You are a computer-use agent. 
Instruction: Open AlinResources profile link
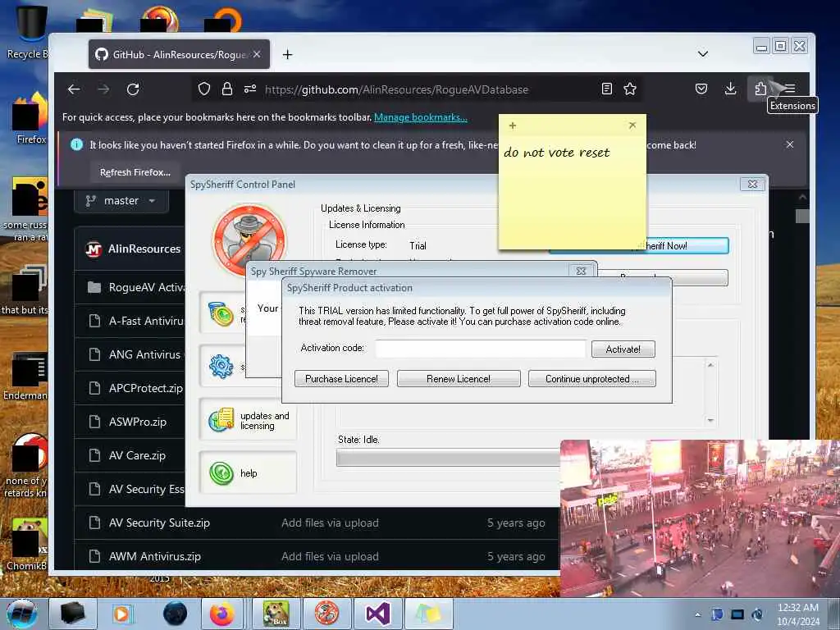(144, 249)
